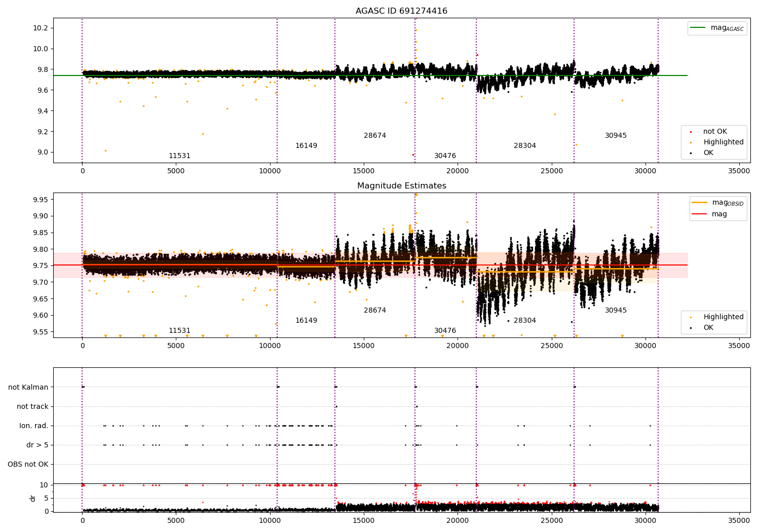This screenshot has height=532, width=760.
Task: Click the plot title 'AGASC ID 691274416'
Action: [x=401, y=11]
